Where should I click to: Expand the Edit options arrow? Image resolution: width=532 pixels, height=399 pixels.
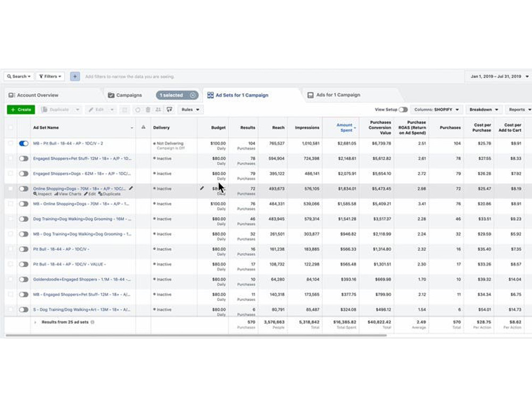pyautogui.click(x=112, y=110)
